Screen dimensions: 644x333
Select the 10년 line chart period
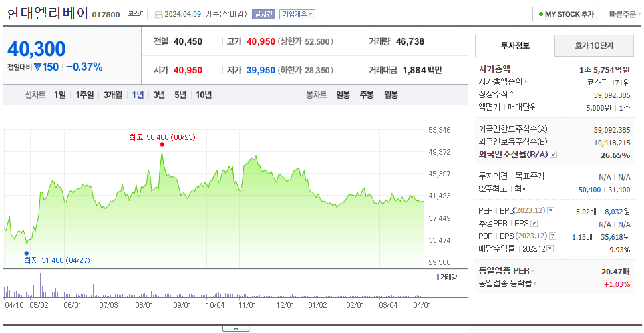pos(204,95)
